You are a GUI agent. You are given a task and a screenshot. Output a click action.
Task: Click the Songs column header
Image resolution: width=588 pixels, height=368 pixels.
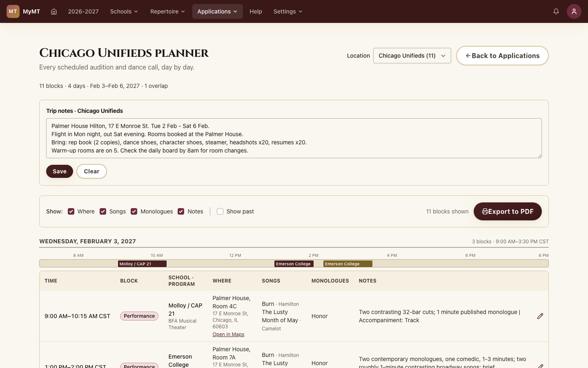[x=271, y=281]
